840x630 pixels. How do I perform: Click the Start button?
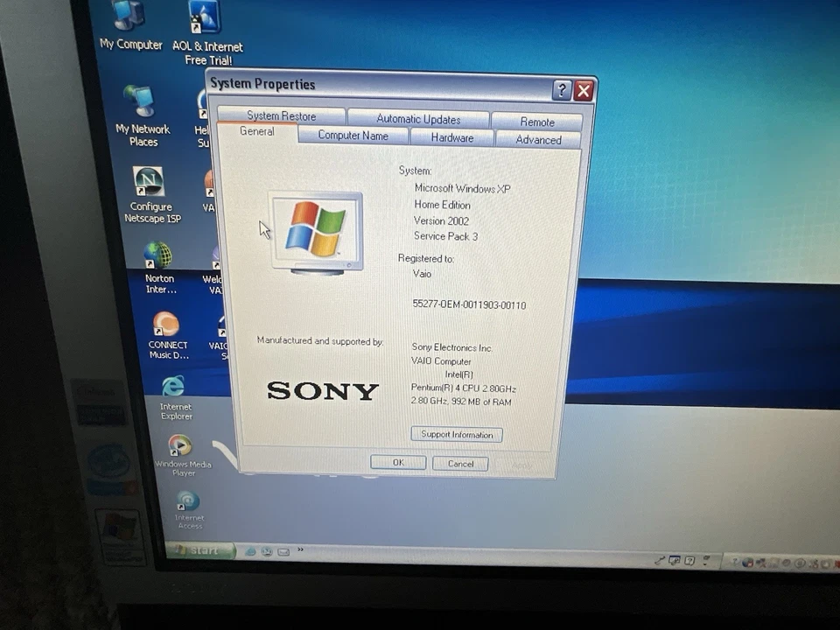201,551
